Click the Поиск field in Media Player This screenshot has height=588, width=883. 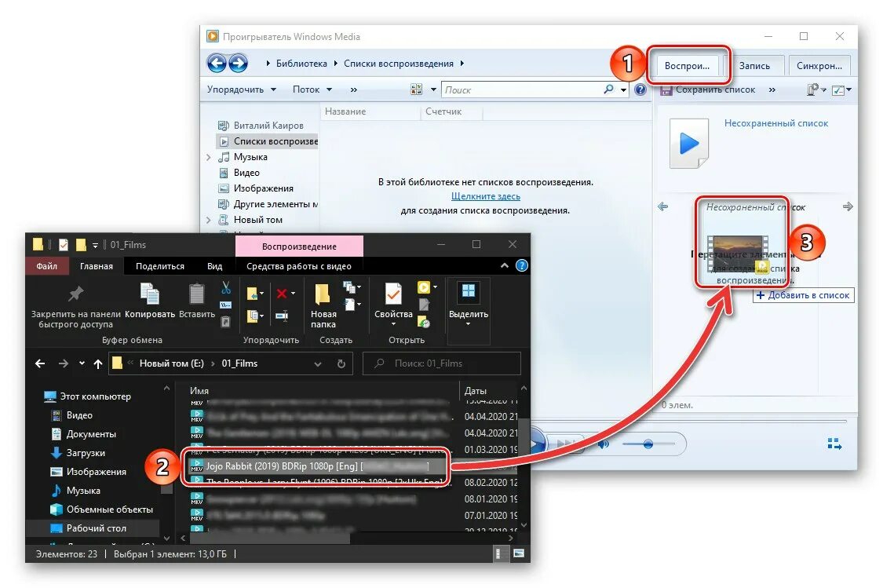[521, 89]
